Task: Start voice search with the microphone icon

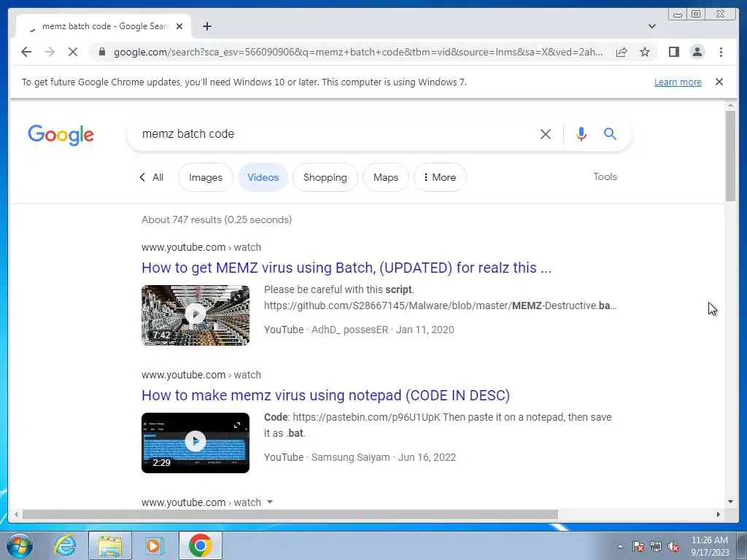Action: click(581, 134)
